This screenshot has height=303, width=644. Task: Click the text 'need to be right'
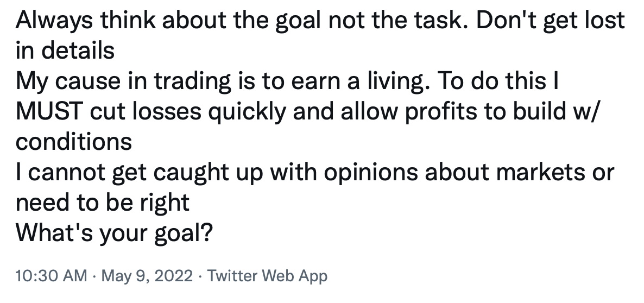click(102, 203)
